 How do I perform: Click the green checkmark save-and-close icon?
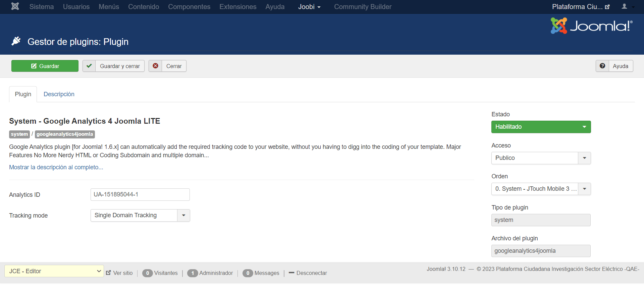point(89,66)
